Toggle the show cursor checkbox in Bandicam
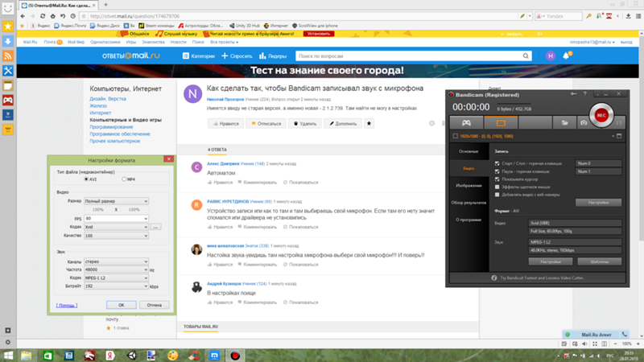Screen dimensions: 644x362 (x=497, y=179)
